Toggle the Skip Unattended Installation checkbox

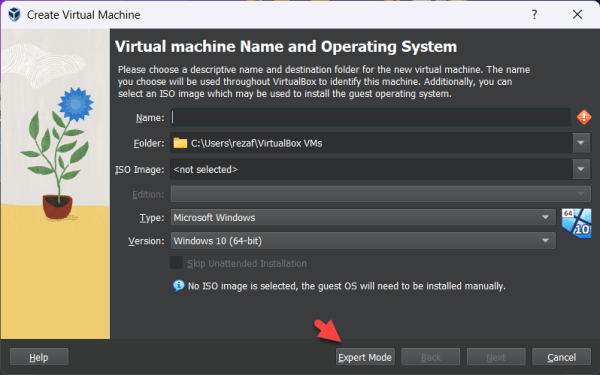[176, 263]
